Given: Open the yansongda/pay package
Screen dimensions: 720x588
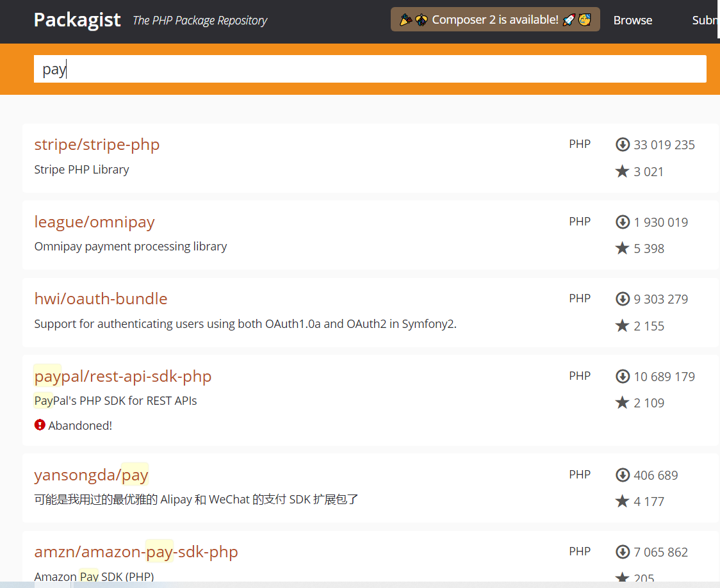Looking at the screenshot, I should point(91,475).
